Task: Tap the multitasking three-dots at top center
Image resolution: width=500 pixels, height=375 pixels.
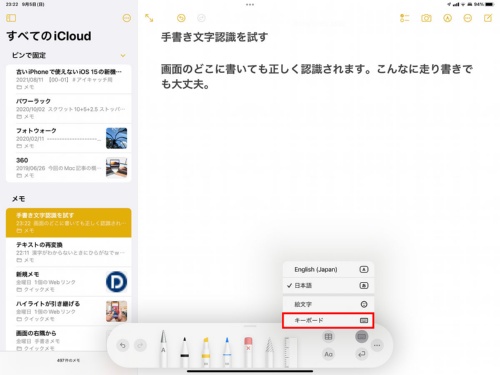Action: (250, 5)
